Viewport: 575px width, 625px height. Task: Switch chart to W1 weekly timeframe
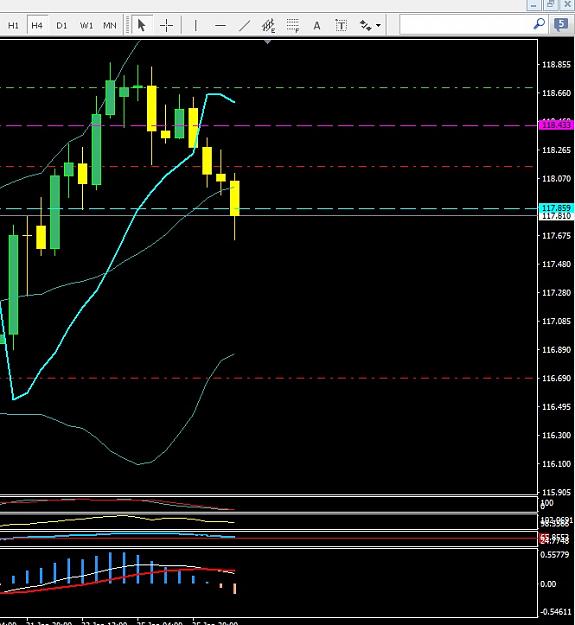point(86,26)
